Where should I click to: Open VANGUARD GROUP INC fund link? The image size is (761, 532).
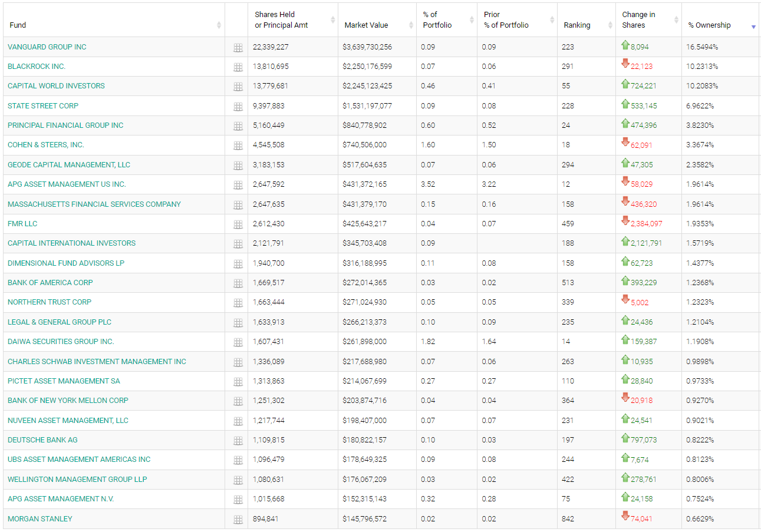point(47,47)
